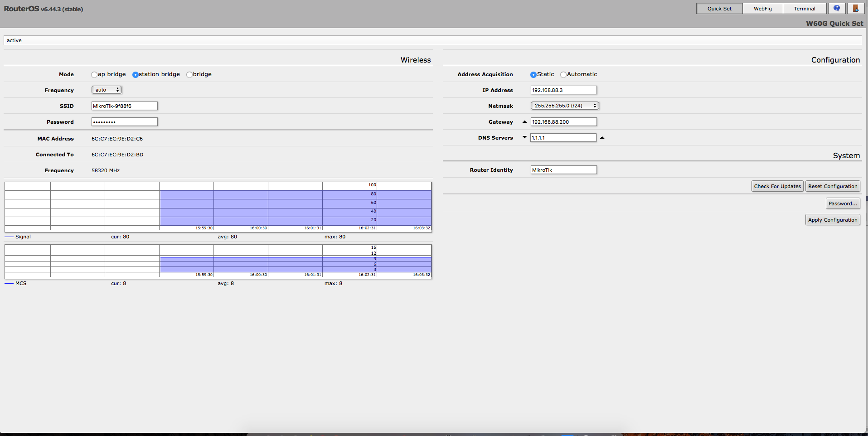Click the MCS legend label
Screen dimensions: 868x436
coord(21,283)
